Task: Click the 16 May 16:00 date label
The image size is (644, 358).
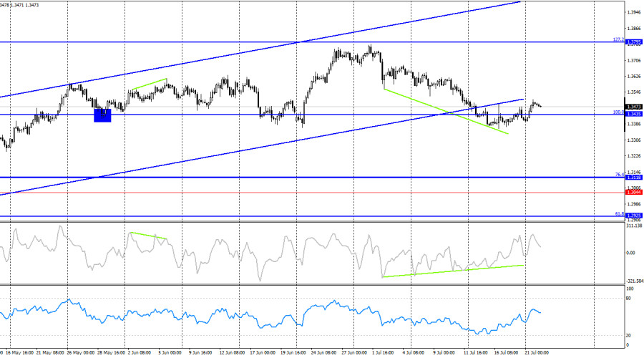Action: click(x=19, y=353)
